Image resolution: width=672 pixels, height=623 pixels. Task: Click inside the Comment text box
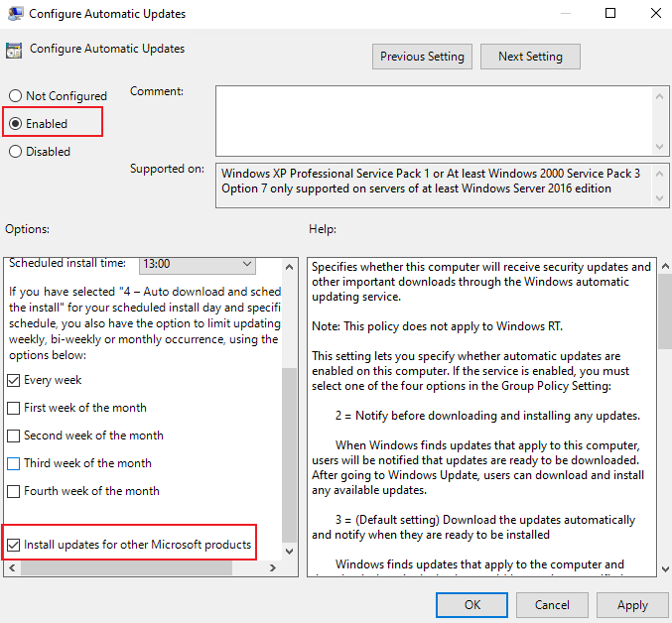coord(434,121)
